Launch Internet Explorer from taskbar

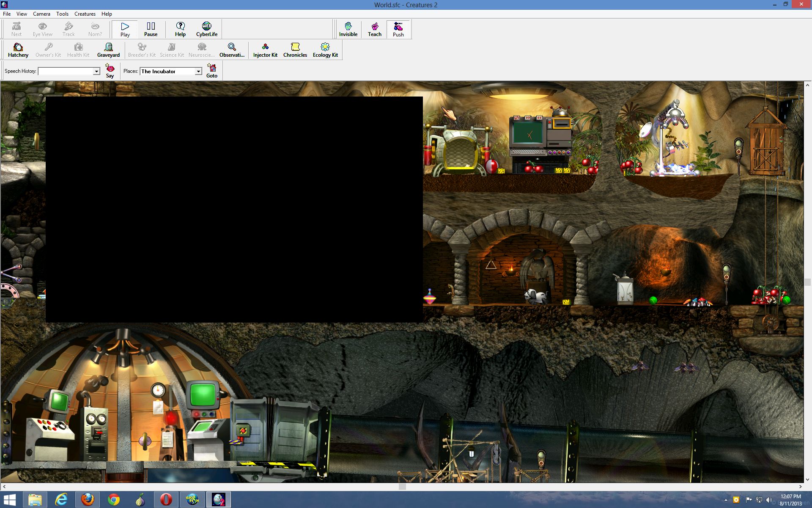tap(61, 500)
